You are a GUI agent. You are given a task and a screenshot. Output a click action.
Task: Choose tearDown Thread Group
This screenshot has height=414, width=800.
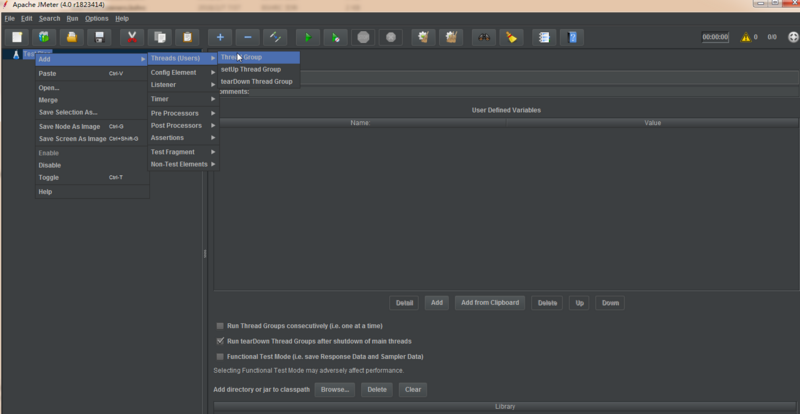pos(259,82)
